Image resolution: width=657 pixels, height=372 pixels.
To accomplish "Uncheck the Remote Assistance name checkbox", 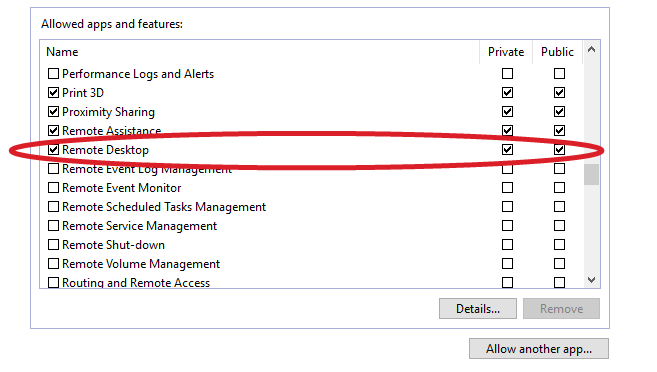I will pos(53,131).
